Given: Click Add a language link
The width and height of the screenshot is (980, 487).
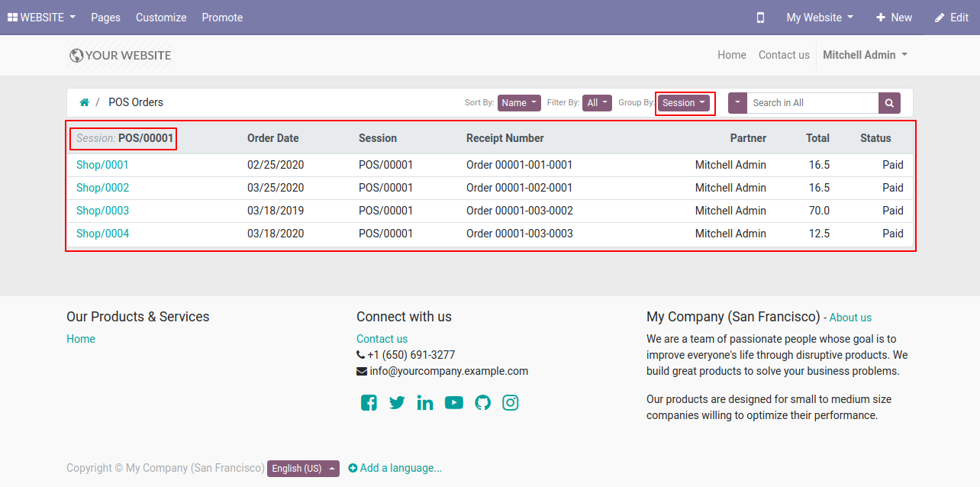Looking at the screenshot, I should pos(395,468).
